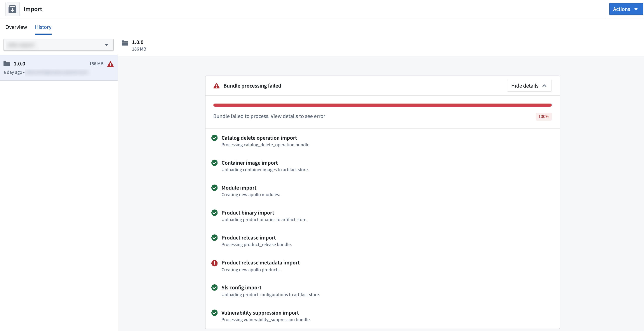The height and width of the screenshot is (331, 644).
Task: Collapse details with Hide details button
Action: coord(529,86)
